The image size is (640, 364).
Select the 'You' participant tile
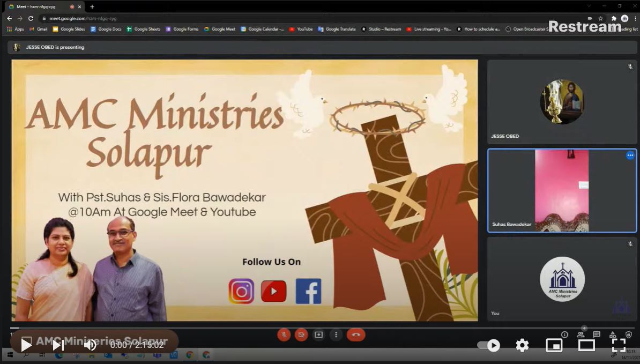tap(562, 279)
